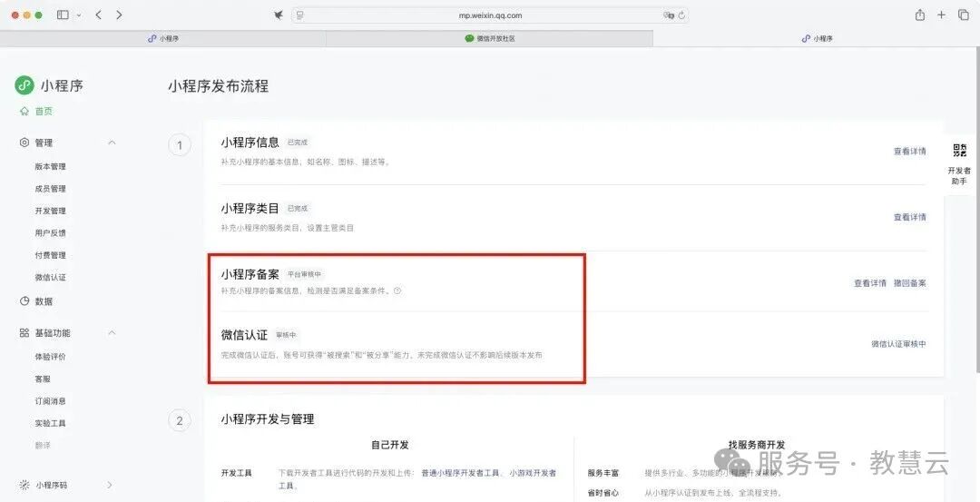Click the green 小程序 logo

tap(24, 85)
